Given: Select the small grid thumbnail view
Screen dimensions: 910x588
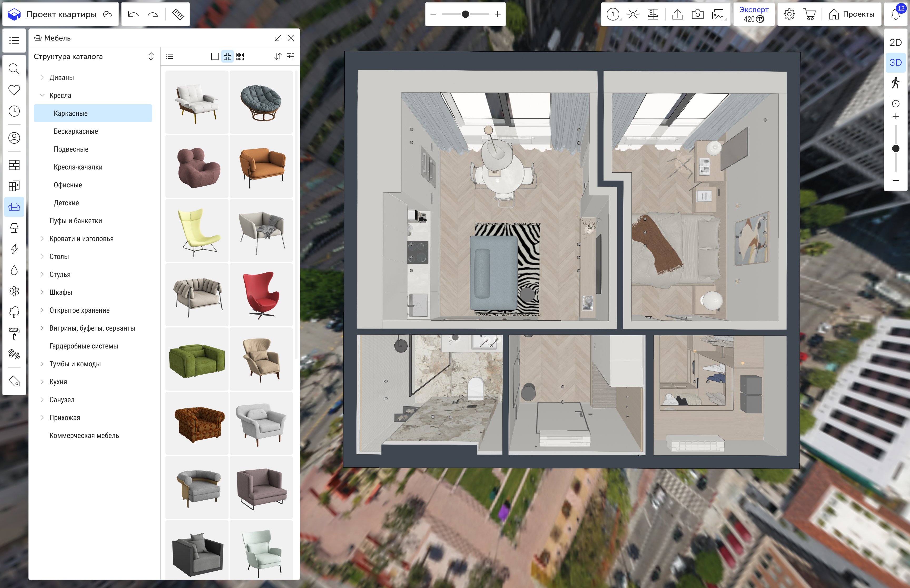Looking at the screenshot, I should click(240, 57).
